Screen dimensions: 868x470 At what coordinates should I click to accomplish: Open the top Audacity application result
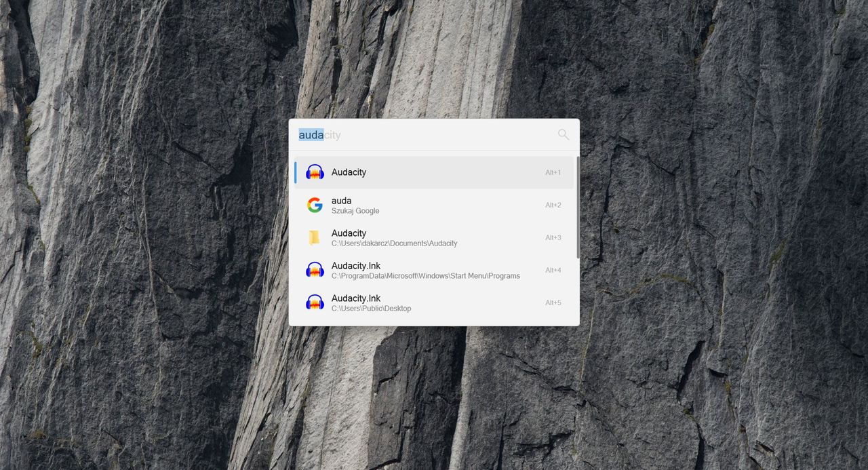[434, 172]
